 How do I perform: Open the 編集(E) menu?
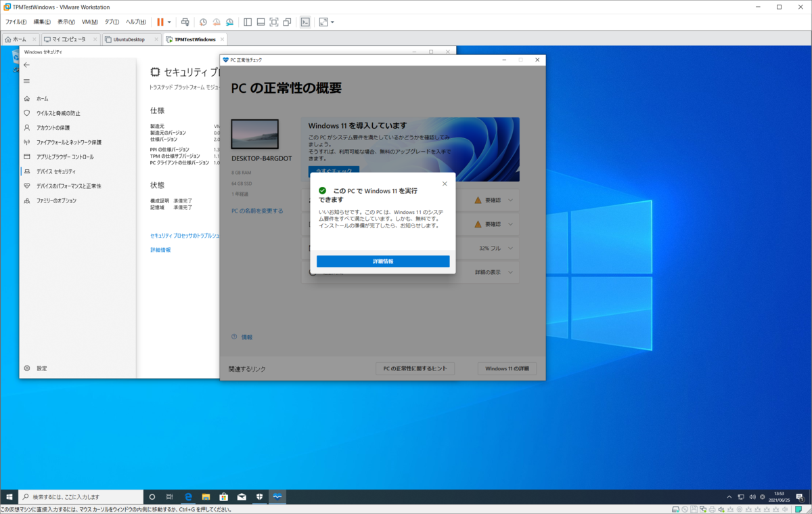[42, 22]
